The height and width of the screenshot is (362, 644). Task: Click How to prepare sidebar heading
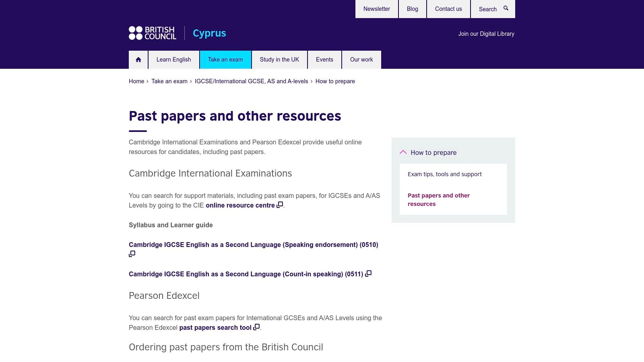433,152
